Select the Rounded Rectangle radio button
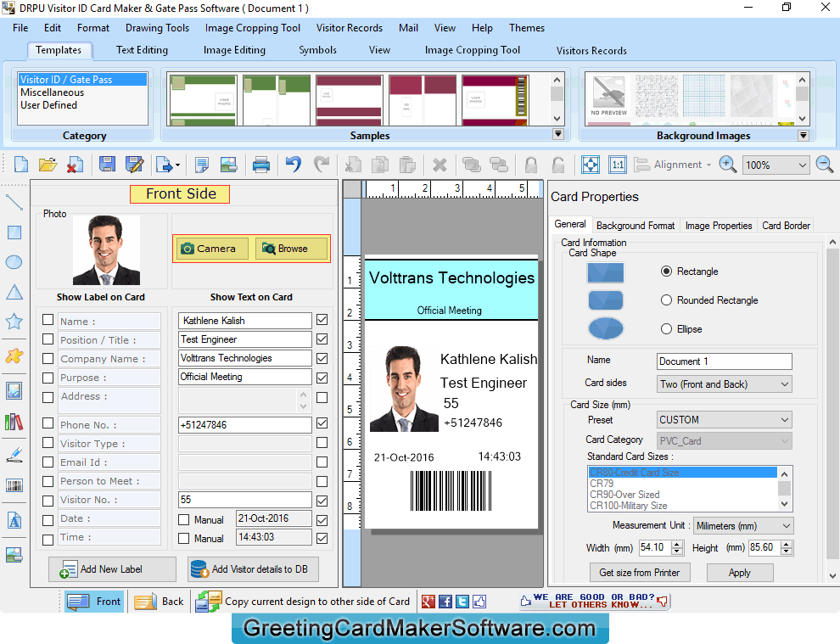Viewport: 840px width, 644px height. (666, 300)
